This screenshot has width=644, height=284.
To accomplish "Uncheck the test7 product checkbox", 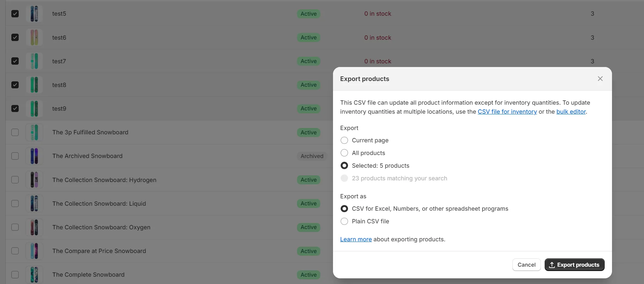I will pos(15,61).
